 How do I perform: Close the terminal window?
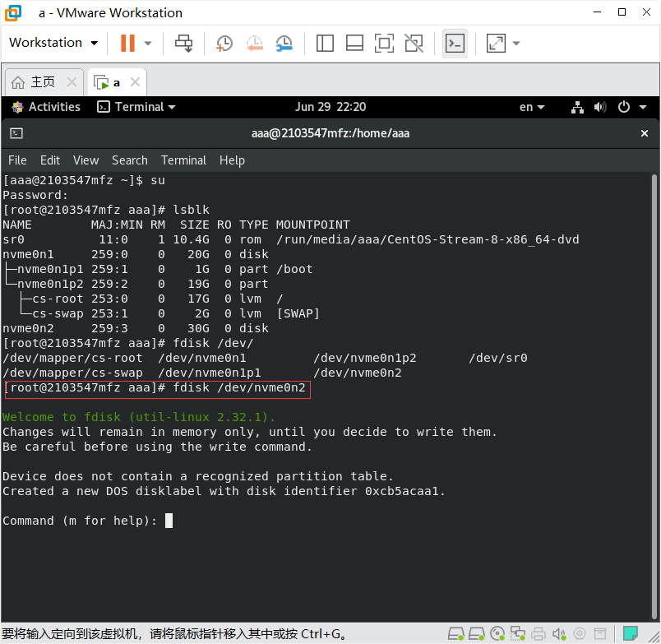(644, 133)
